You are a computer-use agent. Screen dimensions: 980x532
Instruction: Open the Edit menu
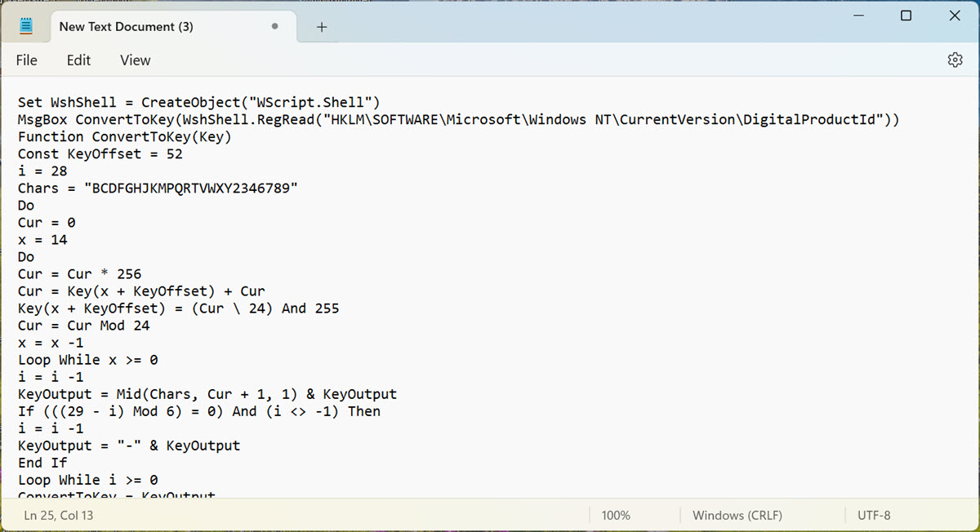click(78, 60)
